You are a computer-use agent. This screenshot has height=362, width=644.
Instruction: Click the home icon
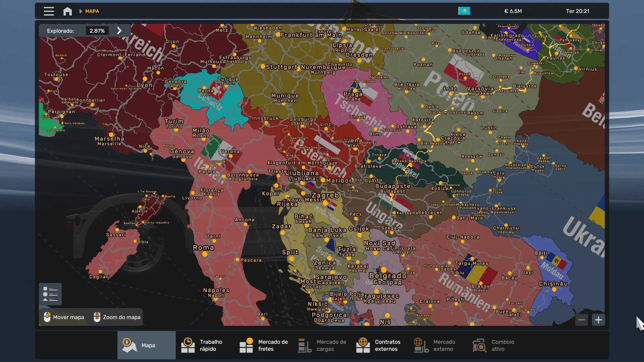pyautogui.click(x=67, y=11)
